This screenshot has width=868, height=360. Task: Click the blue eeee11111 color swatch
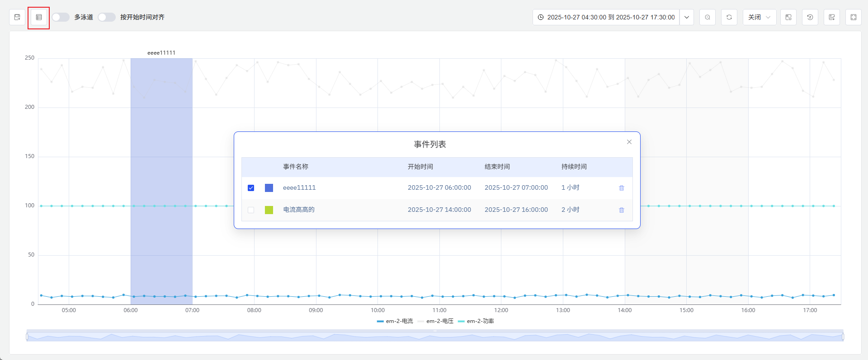coord(269,188)
